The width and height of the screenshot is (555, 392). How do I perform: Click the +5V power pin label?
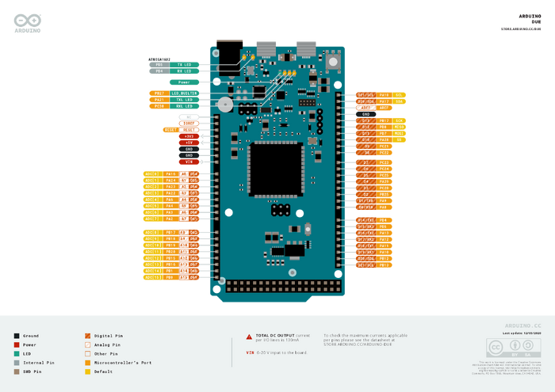(x=189, y=143)
